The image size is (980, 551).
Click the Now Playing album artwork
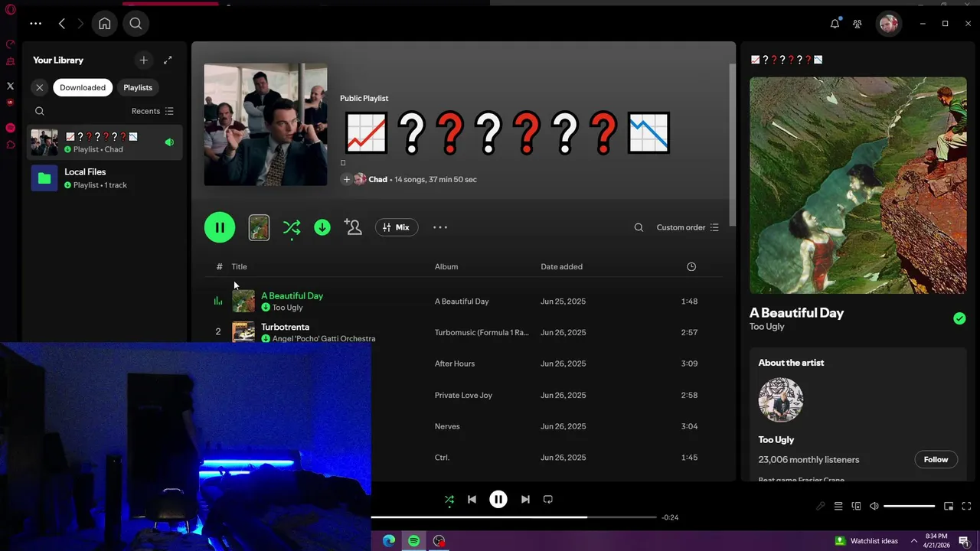point(858,185)
